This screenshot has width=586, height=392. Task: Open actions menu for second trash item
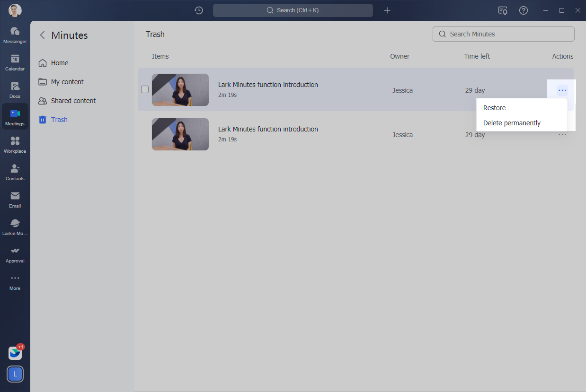point(562,135)
